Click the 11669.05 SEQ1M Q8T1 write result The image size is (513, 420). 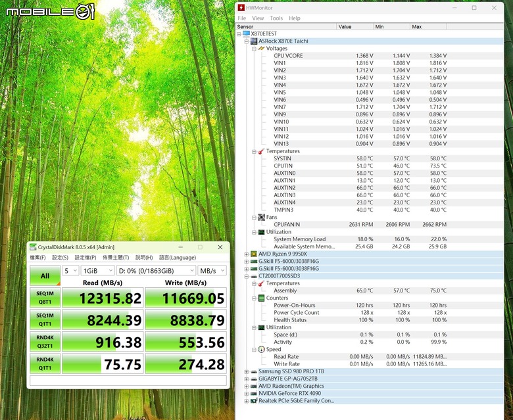click(x=186, y=298)
